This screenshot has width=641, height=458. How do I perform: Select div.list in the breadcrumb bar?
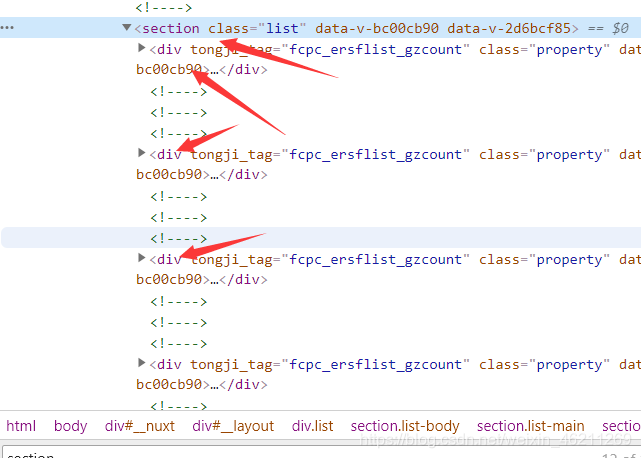pyautogui.click(x=312, y=426)
